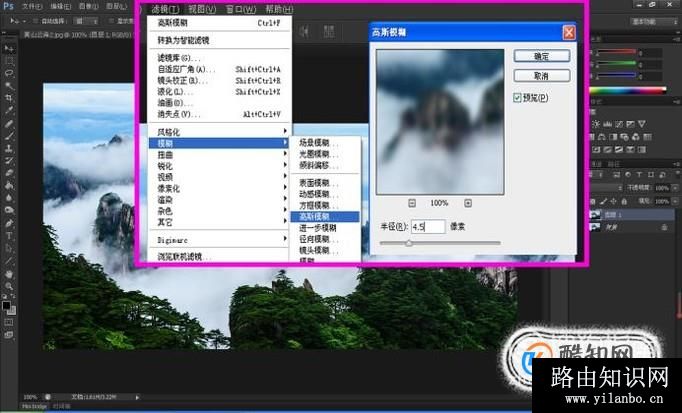Viewport: 682px width, 413px height.
Task: Add a Color Lookup adjustment
Action: coord(647,137)
